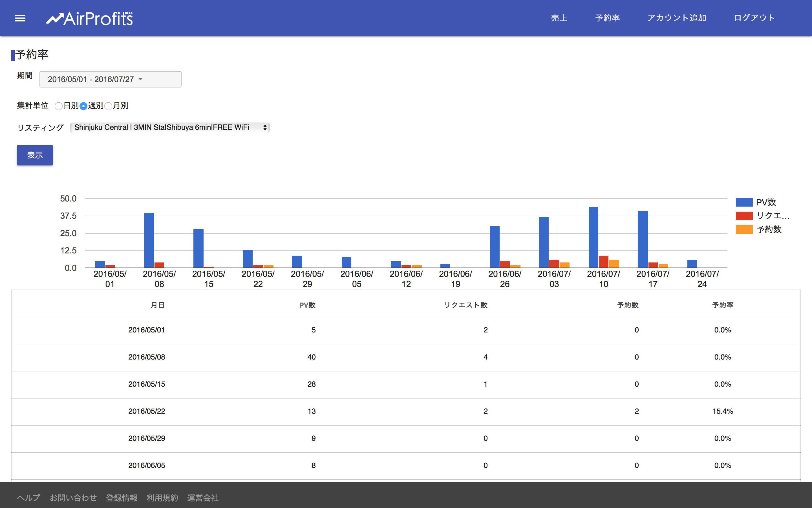Image resolution: width=812 pixels, height=508 pixels.
Task: Click the 月日 column header
Action: tap(157, 305)
